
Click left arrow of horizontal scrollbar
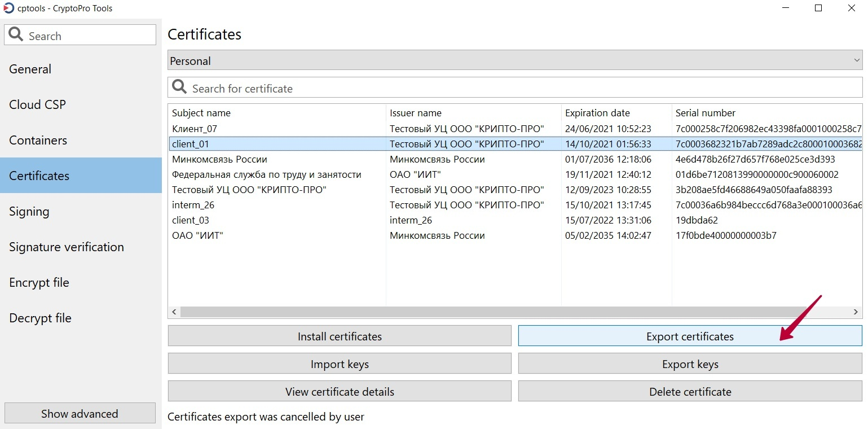tap(174, 312)
